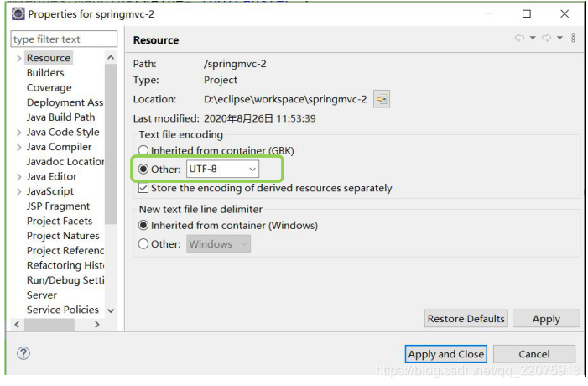
Task: Click the Eclipse icon in the title bar
Action: (18, 14)
